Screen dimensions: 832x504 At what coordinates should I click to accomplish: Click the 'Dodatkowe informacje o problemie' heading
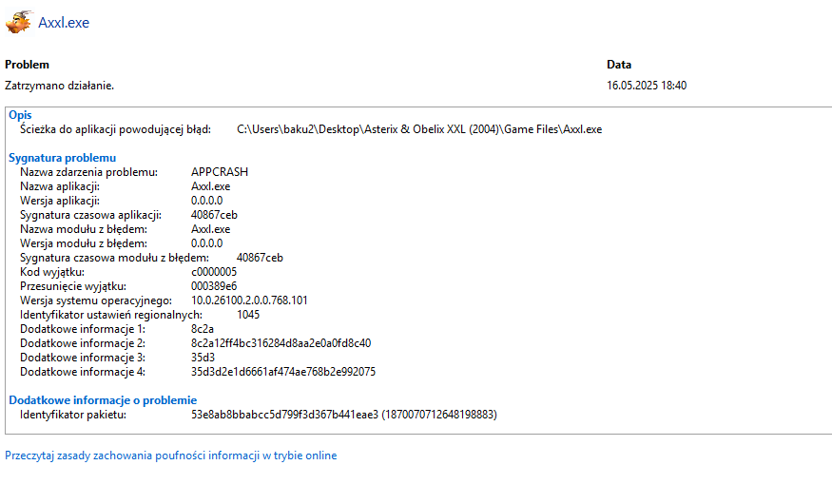[103, 401]
